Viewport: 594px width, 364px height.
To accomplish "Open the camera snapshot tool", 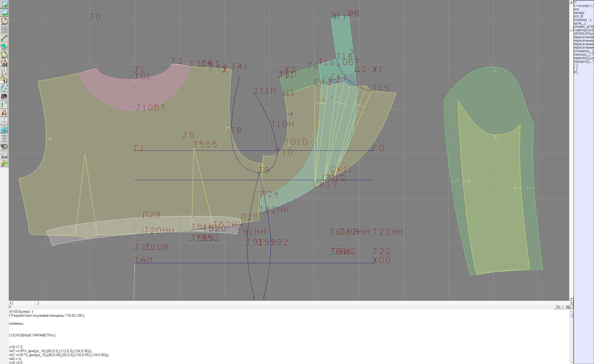I will click(x=4, y=96).
